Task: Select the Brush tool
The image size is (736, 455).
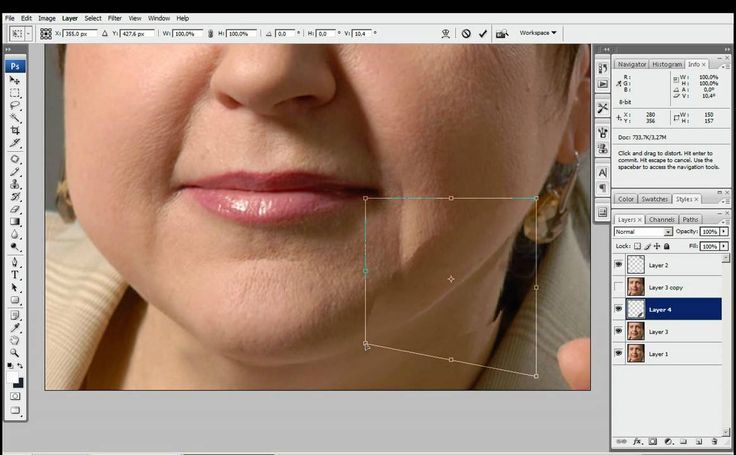Action: (x=15, y=172)
